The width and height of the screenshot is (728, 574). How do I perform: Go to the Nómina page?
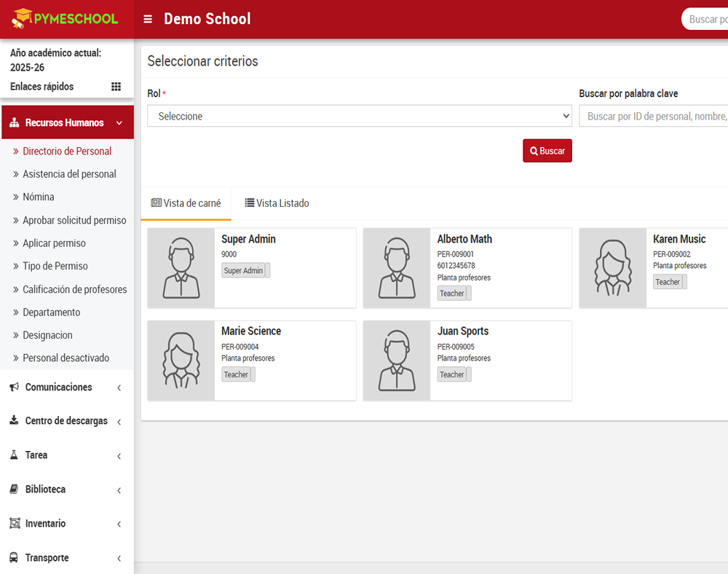pyautogui.click(x=39, y=197)
